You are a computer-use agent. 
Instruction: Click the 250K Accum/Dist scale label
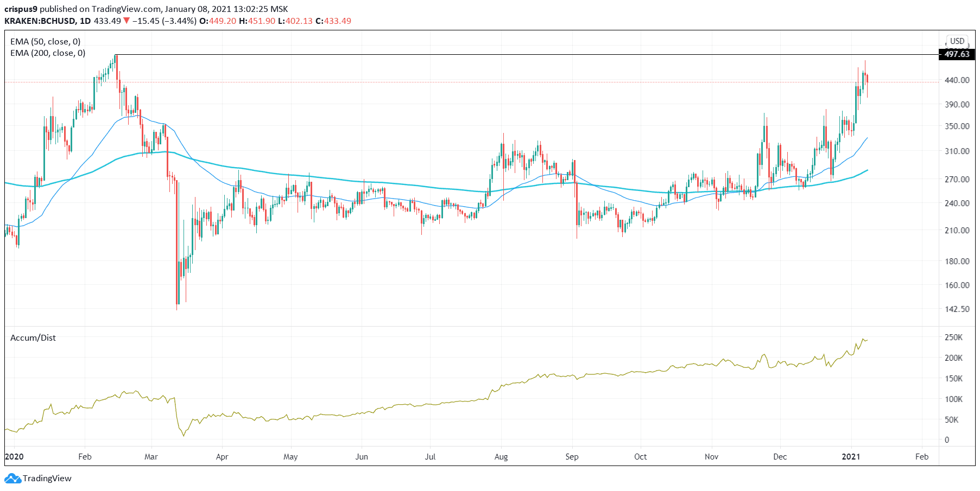pos(953,337)
